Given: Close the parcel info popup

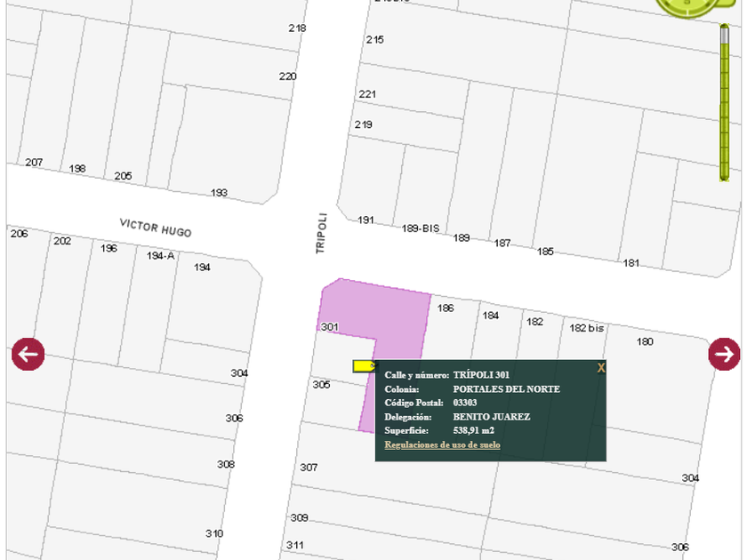Looking at the screenshot, I should [601, 367].
